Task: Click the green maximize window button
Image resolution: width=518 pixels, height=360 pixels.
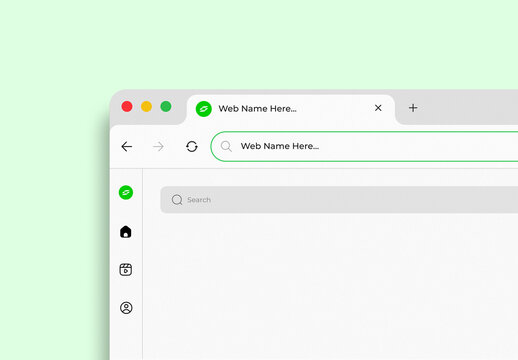Action: [166, 107]
